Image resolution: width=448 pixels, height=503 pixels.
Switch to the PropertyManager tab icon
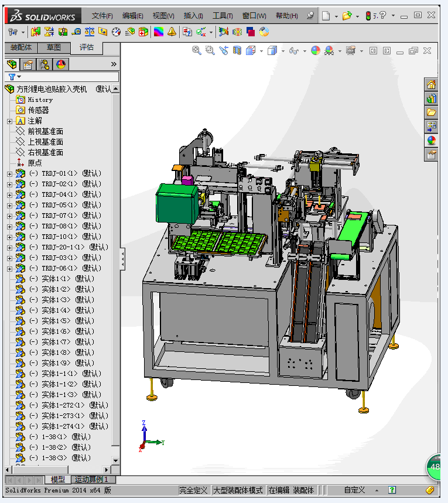pyautogui.click(x=28, y=64)
